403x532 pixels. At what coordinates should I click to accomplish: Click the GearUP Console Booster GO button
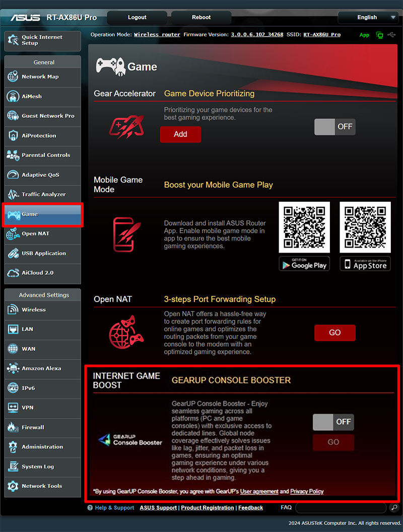[x=333, y=442]
